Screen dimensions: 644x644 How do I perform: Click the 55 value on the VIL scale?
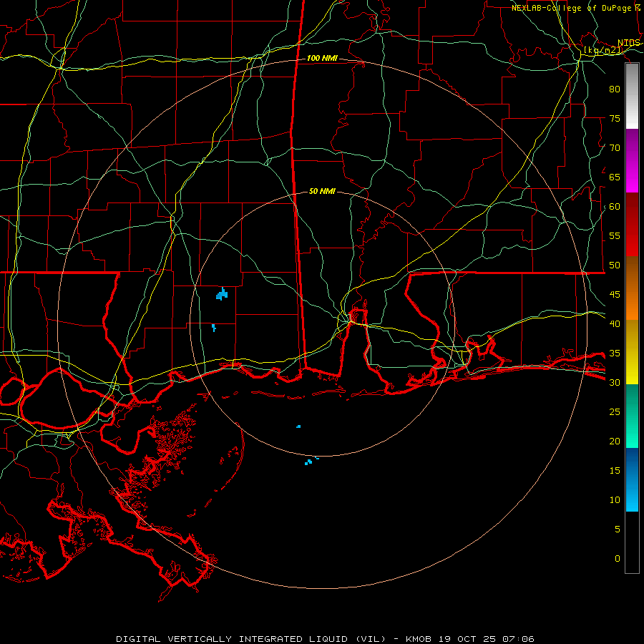615,236
